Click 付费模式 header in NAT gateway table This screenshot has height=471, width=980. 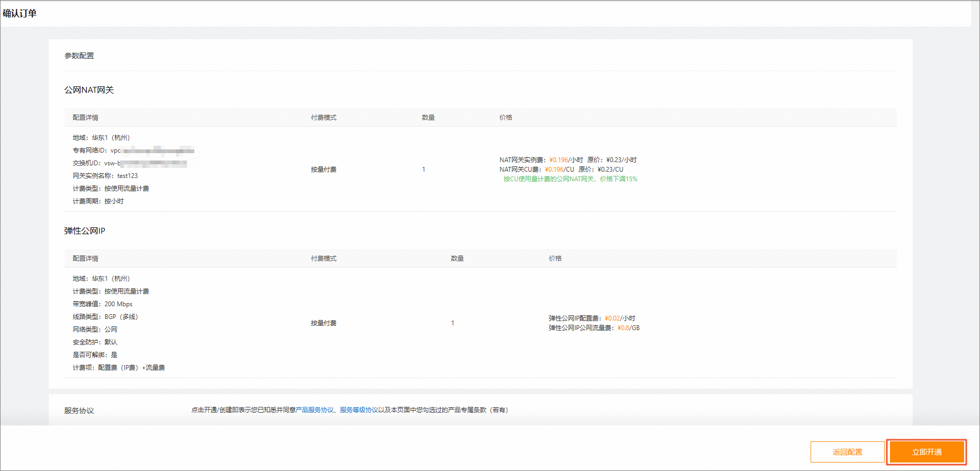323,118
